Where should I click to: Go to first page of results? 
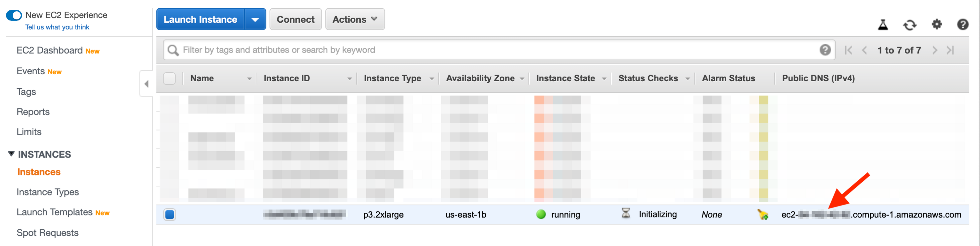tap(848, 50)
